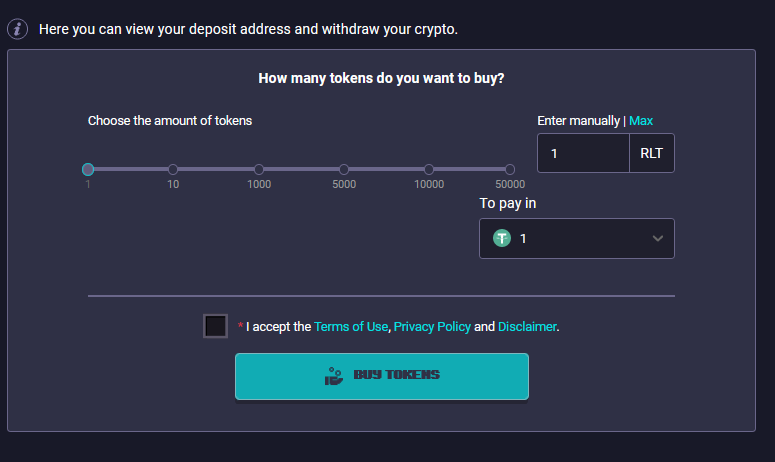The height and width of the screenshot is (462, 775).
Task: Set slider to the 1000 tokens mark
Action: [259, 169]
